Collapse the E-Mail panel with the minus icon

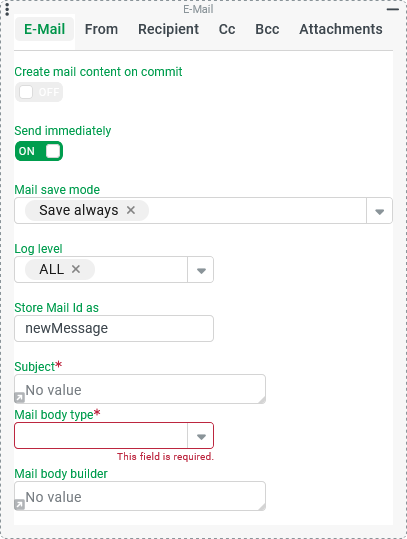pos(393,9)
